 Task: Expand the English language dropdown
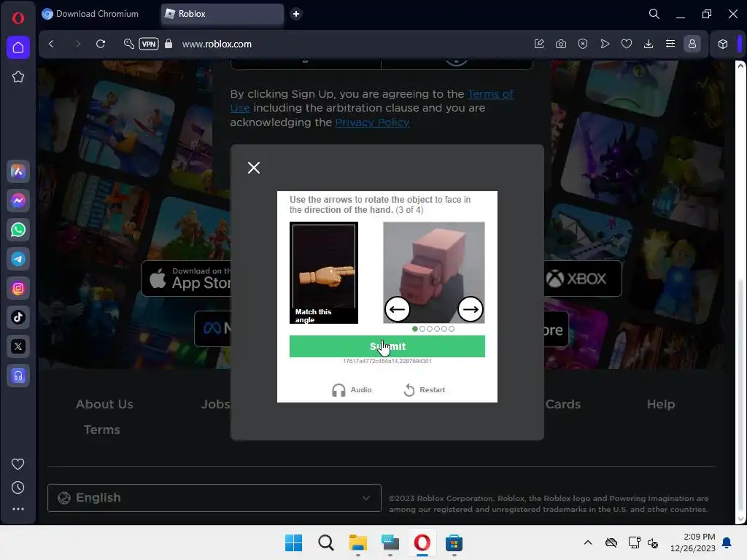(214, 498)
